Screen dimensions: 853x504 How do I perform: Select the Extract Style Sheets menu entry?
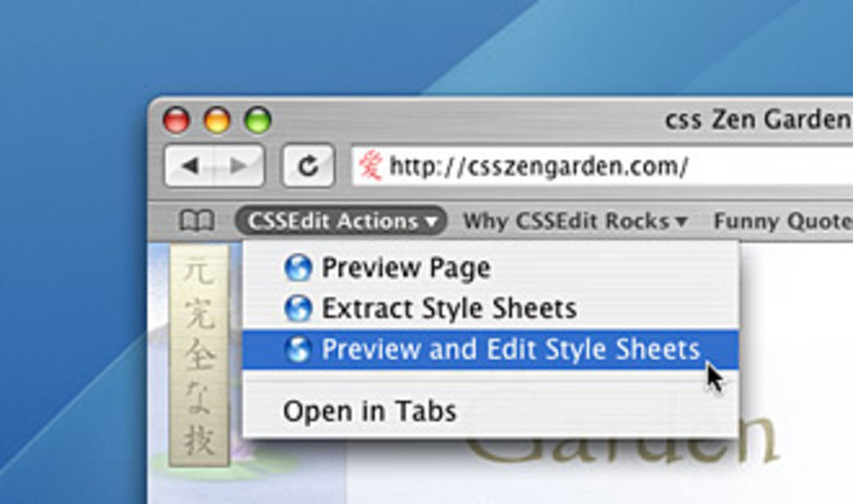pyautogui.click(x=448, y=308)
